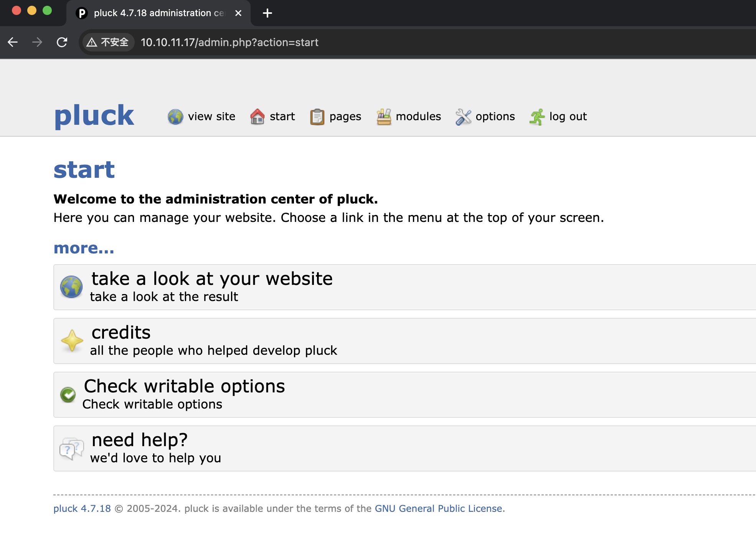Click the pluck 4.7.18 footer link

coord(82,508)
